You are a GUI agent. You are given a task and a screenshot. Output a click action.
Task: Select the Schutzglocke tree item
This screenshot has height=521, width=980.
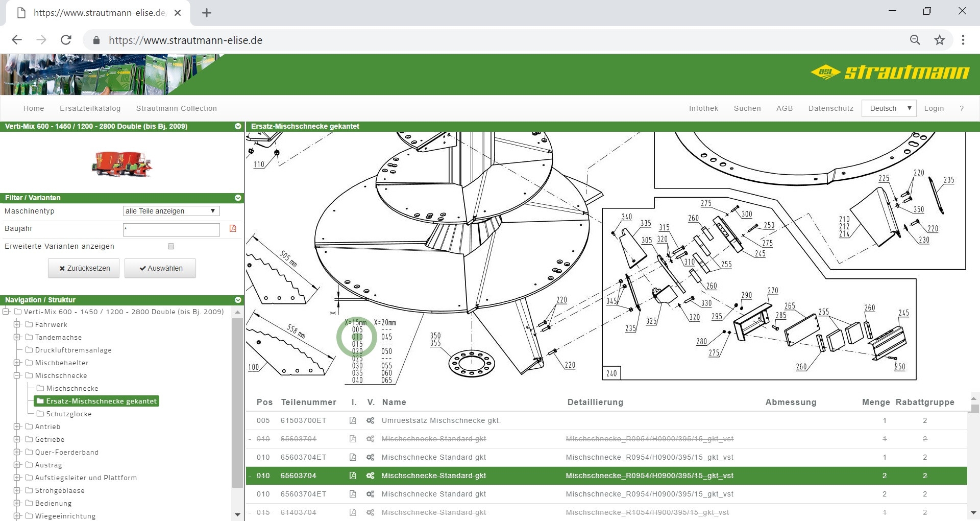tap(69, 414)
